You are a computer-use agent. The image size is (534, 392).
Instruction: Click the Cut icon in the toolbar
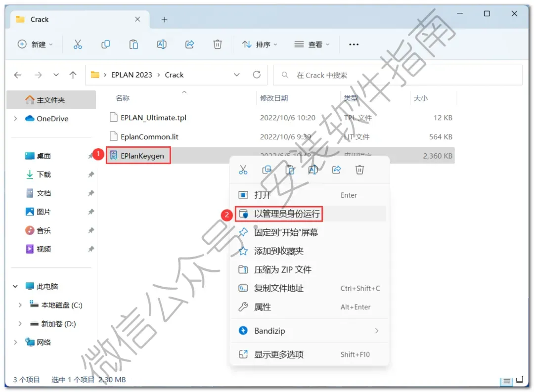[x=78, y=44]
